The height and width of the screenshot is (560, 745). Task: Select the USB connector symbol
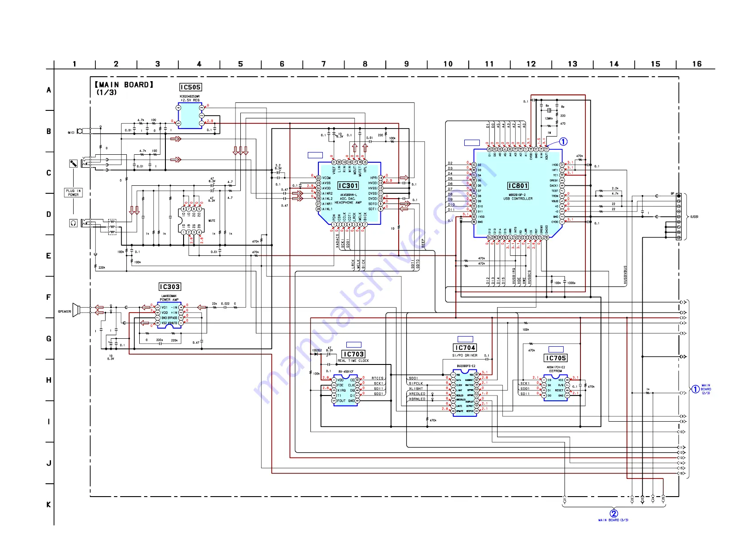pyautogui.click(x=678, y=217)
